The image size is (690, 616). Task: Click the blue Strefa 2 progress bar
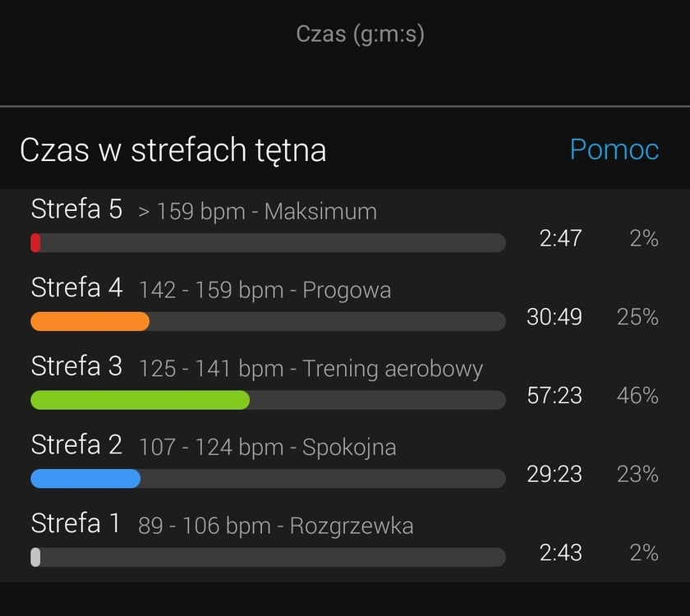coord(85,478)
